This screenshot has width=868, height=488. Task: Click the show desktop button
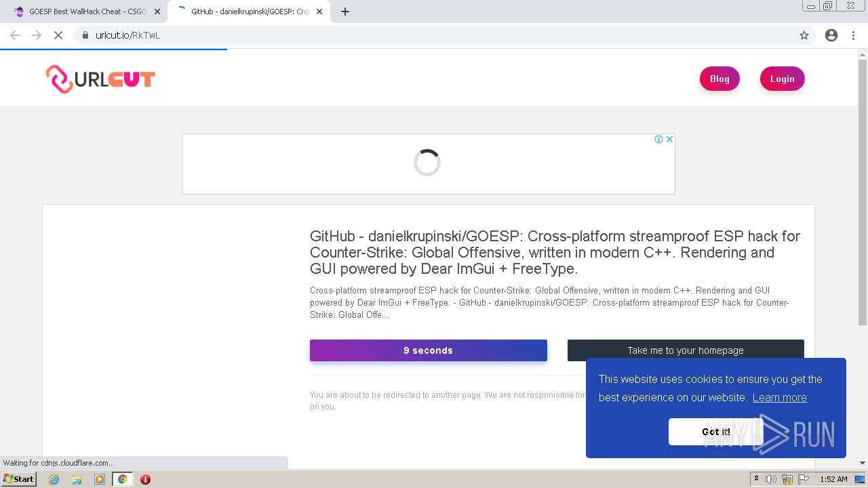[861, 479]
